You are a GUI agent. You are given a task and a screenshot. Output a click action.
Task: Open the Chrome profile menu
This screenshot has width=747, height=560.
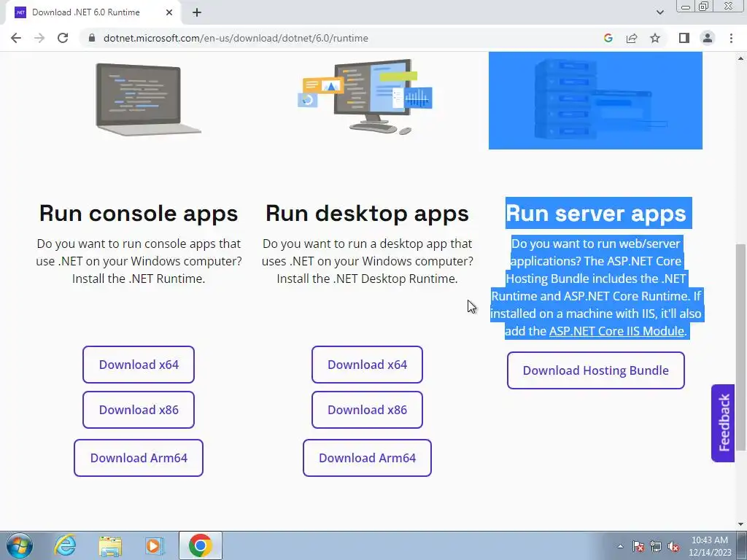[x=708, y=38]
